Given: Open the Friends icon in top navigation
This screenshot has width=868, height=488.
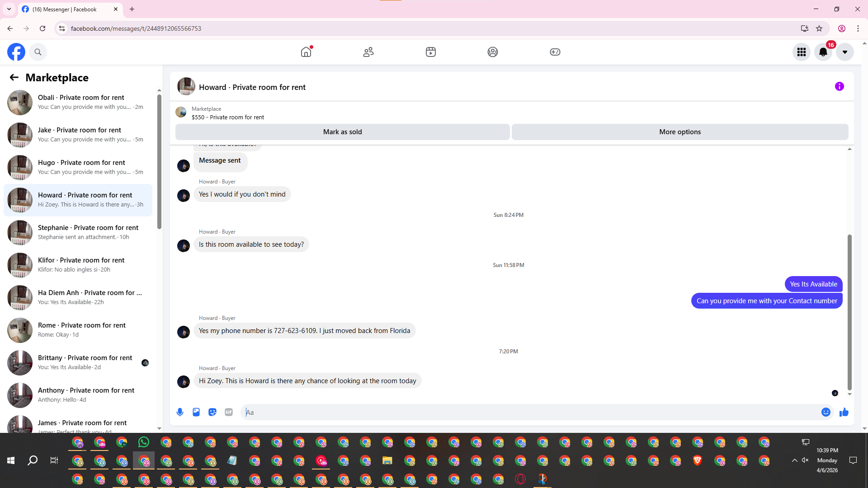Looking at the screenshot, I should coord(368,52).
